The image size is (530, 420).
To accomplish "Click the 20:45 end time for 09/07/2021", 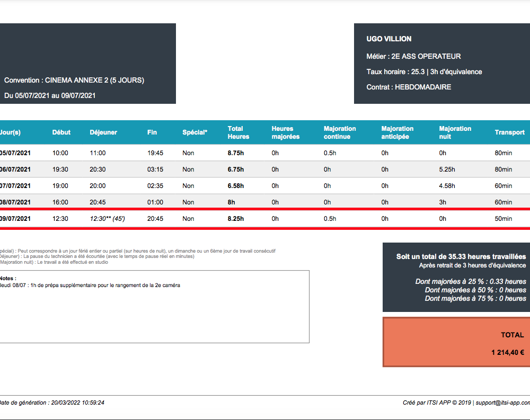I will coord(155,219).
